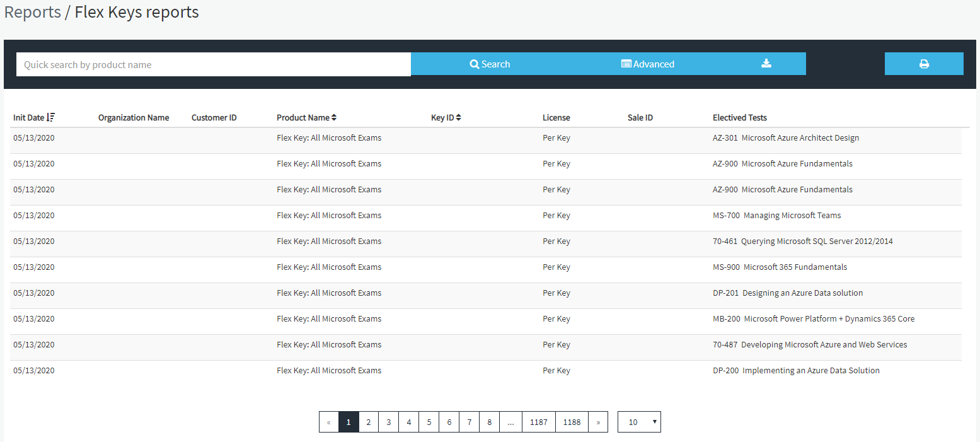Sort by the Key ID column
The width and height of the screenshot is (980, 442).
pos(446,117)
